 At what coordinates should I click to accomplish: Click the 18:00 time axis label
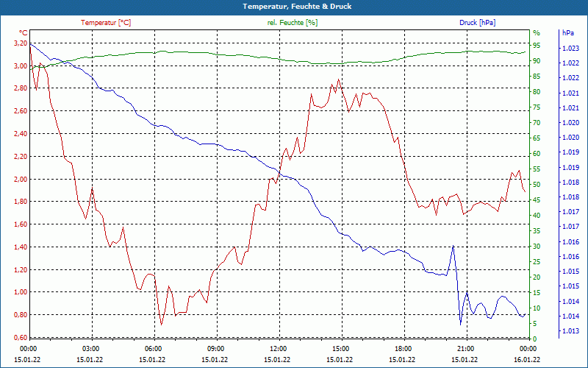point(403,348)
